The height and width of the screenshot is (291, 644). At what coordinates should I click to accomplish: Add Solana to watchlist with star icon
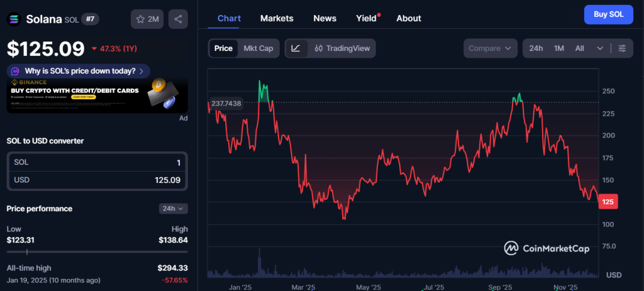147,19
